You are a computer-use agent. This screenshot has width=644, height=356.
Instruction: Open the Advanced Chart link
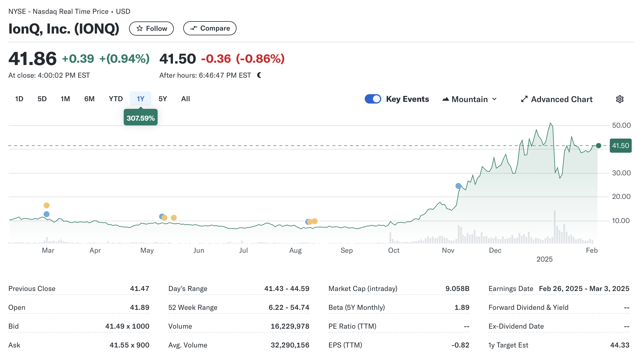(562, 99)
